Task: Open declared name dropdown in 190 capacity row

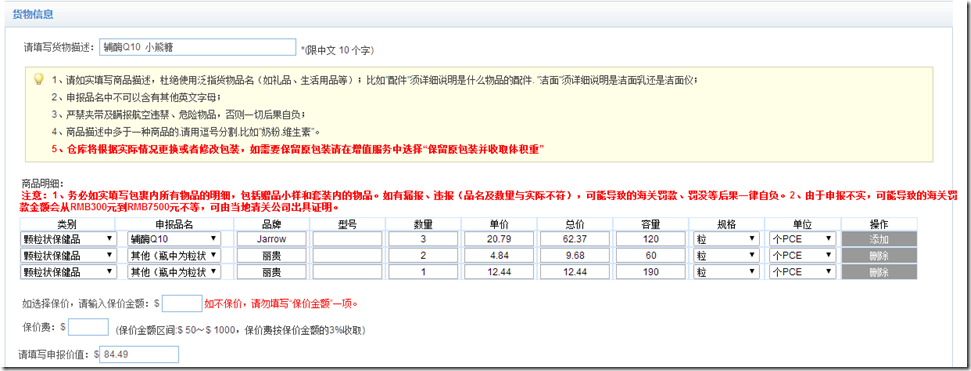Action: [174, 271]
